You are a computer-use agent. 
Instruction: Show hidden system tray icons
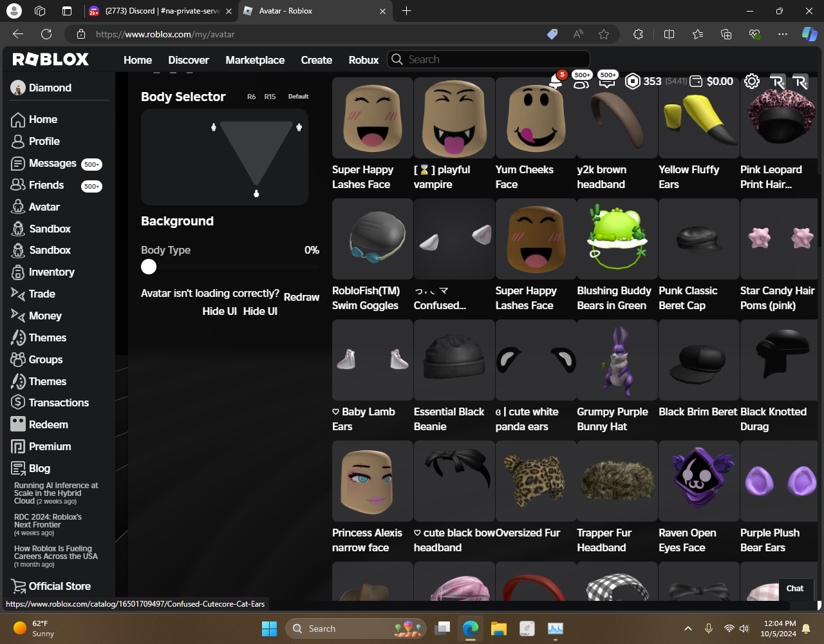688,629
